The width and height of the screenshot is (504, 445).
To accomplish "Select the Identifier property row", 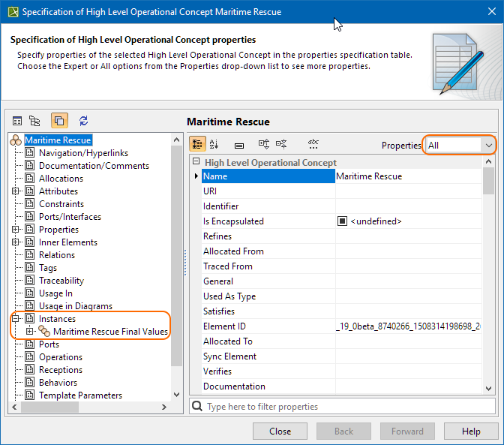I will point(341,206).
